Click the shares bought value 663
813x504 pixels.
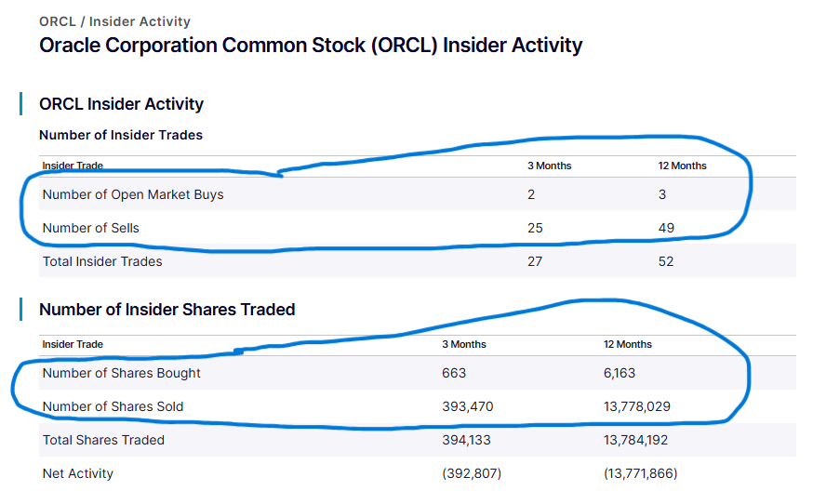click(454, 373)
